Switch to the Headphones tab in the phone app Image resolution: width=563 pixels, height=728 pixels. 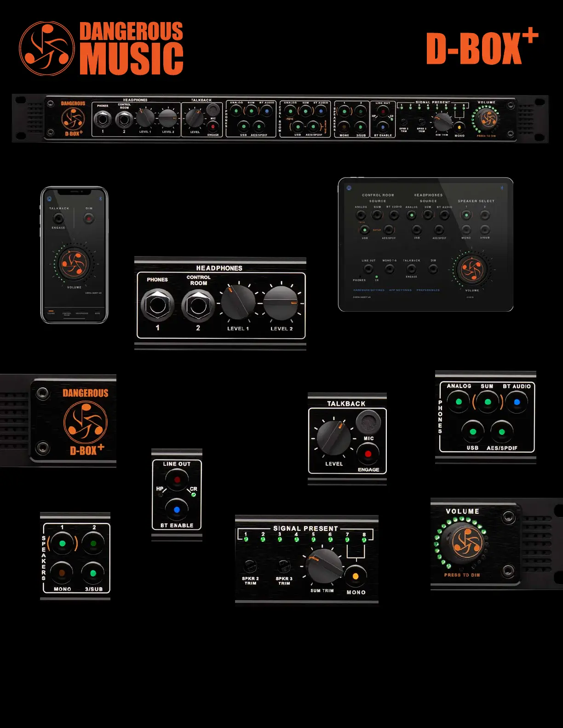point(82,313)
